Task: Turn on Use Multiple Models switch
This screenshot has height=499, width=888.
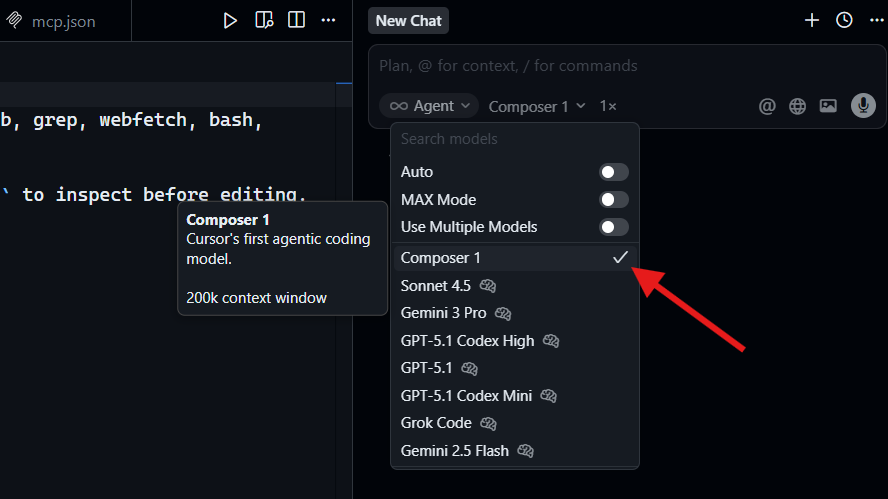Action: [x=613, y=227]
